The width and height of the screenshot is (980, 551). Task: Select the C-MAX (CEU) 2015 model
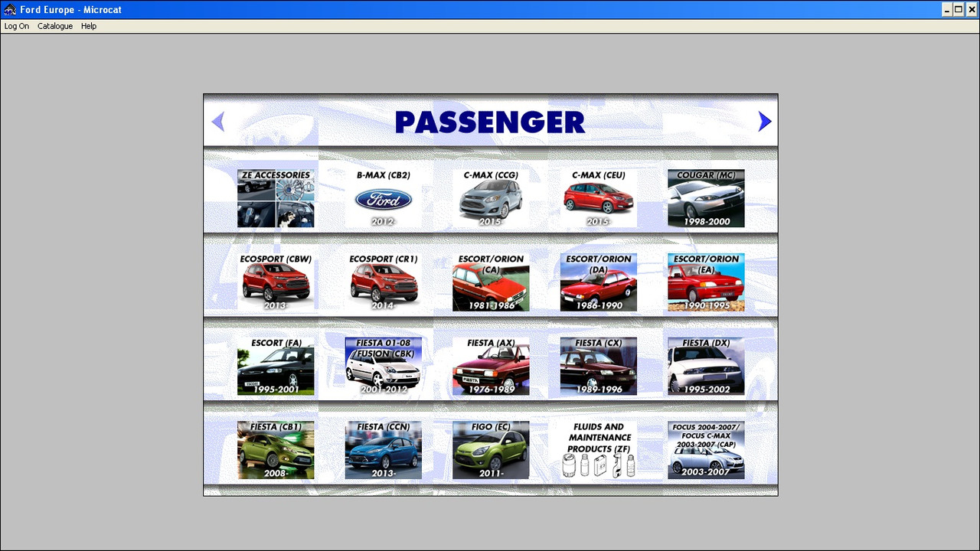coord(599,198)
